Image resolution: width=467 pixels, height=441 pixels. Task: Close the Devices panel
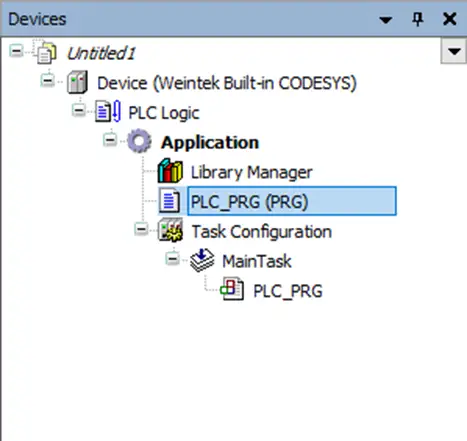pos(449,19)
